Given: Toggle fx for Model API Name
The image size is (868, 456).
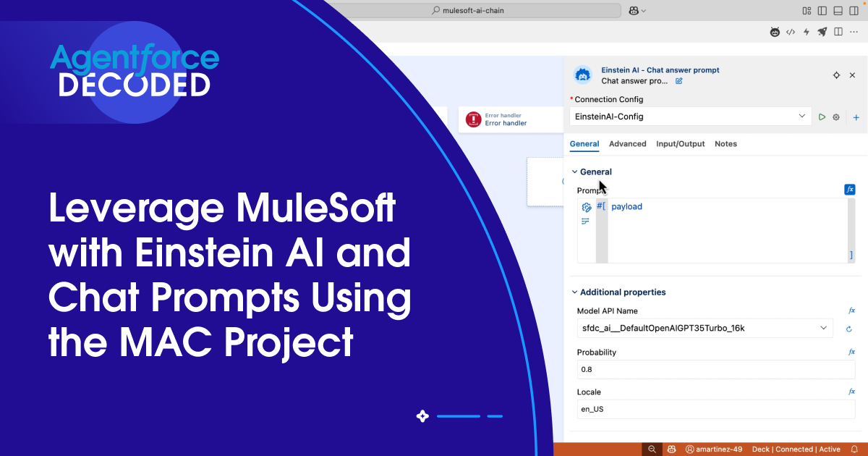Looking at the screenshot, I should 851,311.
